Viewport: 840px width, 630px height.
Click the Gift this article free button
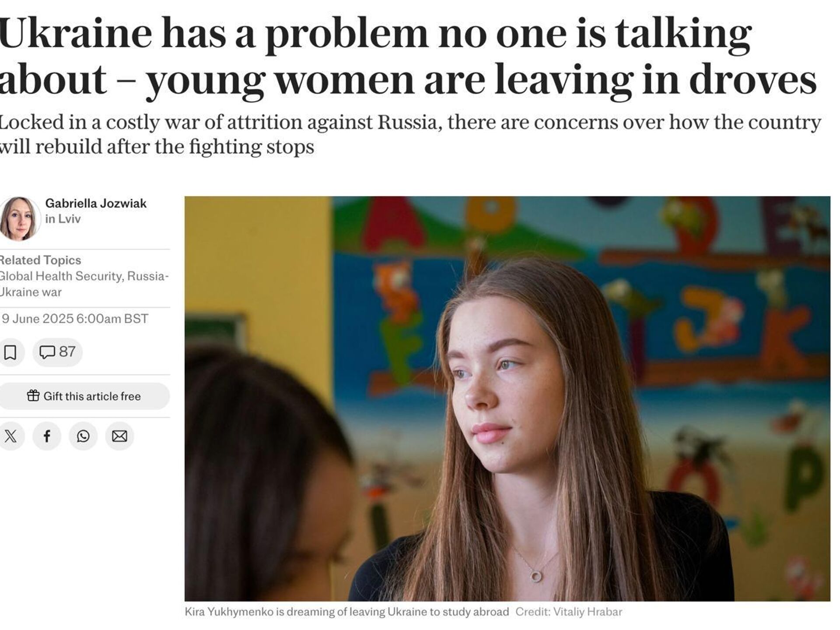84,396
